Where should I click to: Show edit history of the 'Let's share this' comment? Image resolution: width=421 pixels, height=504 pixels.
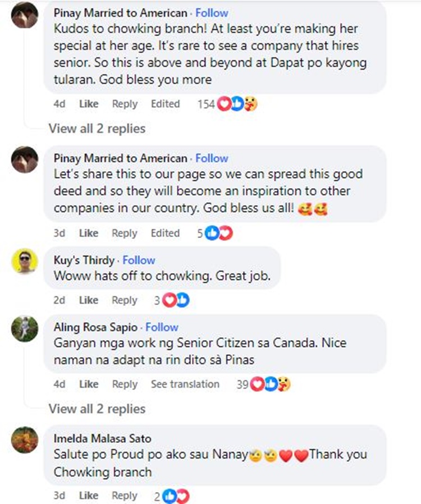[165, 233]
